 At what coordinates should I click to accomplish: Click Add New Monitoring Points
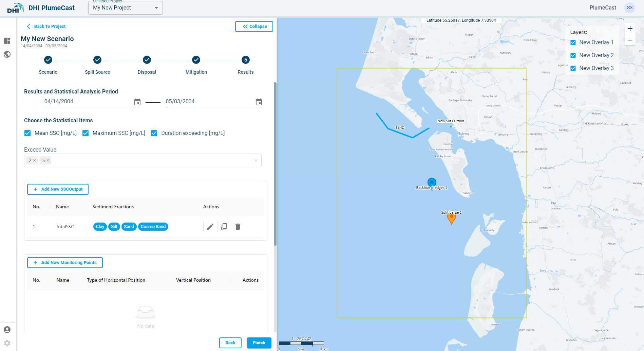click(65, 263)
